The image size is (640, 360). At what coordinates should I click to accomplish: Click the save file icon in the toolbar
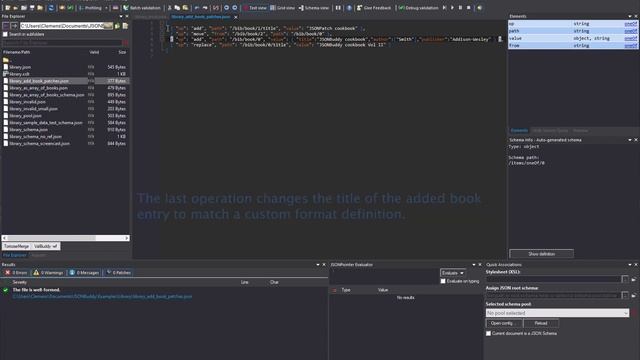tap(32, 8)
